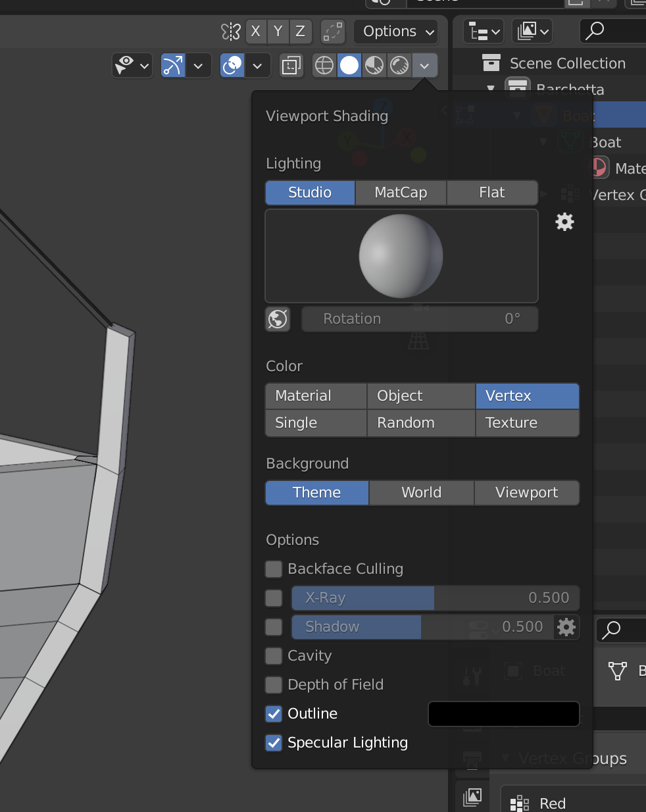Click the mirror butterfly icon
This screenshot has width=646, height=812.
click(x=230, y=31)
